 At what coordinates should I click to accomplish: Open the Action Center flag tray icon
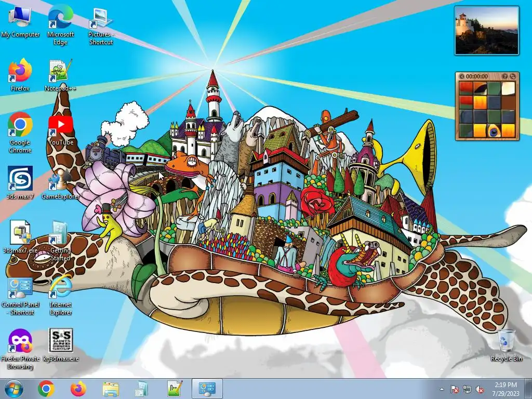click(x=455, y=389)
